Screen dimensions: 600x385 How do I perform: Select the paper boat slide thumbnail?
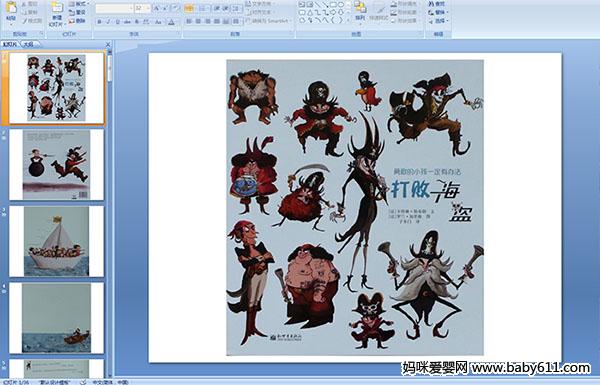(x=56, y=241)
